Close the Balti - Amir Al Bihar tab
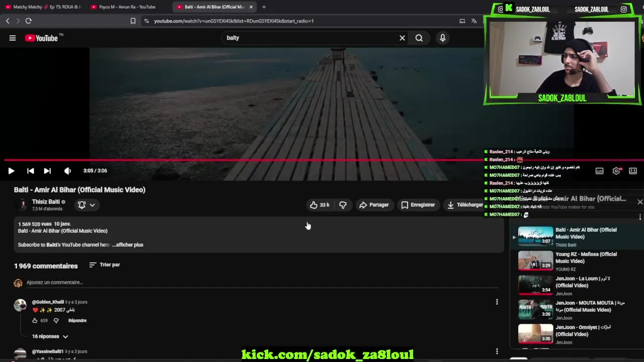This screenshot has width=644, height=362. (x=251, y=7)
